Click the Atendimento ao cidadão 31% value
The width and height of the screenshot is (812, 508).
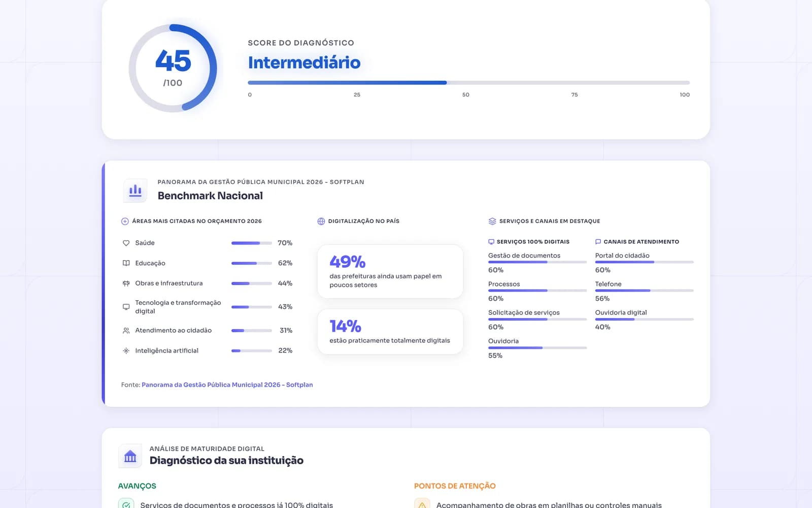[286, 331]
